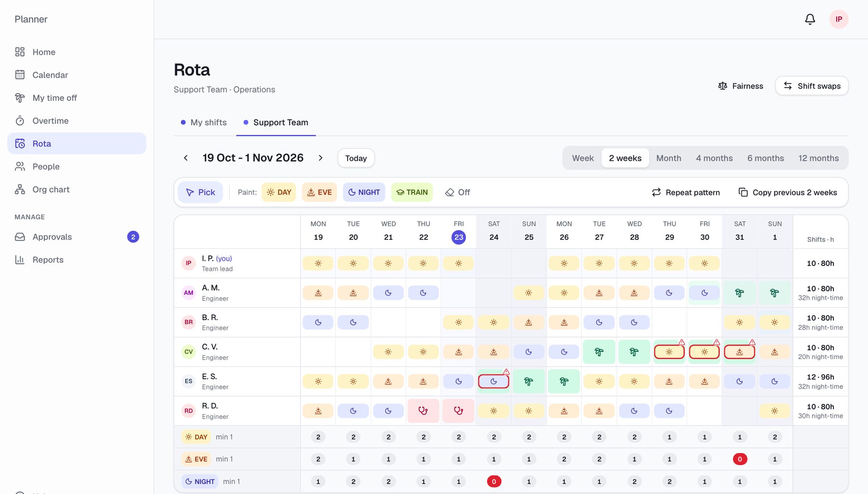Open the IP profile avatar menu
Screen dimensions: 868x494
839,19
